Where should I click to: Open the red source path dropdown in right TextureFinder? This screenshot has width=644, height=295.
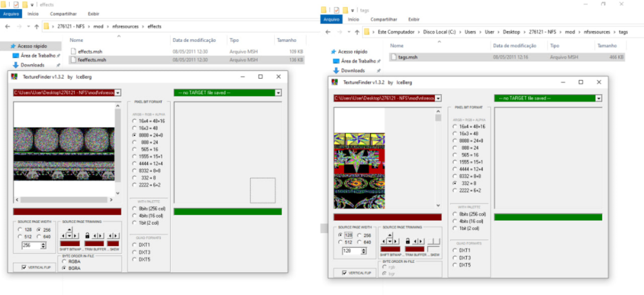click(439, 98)
